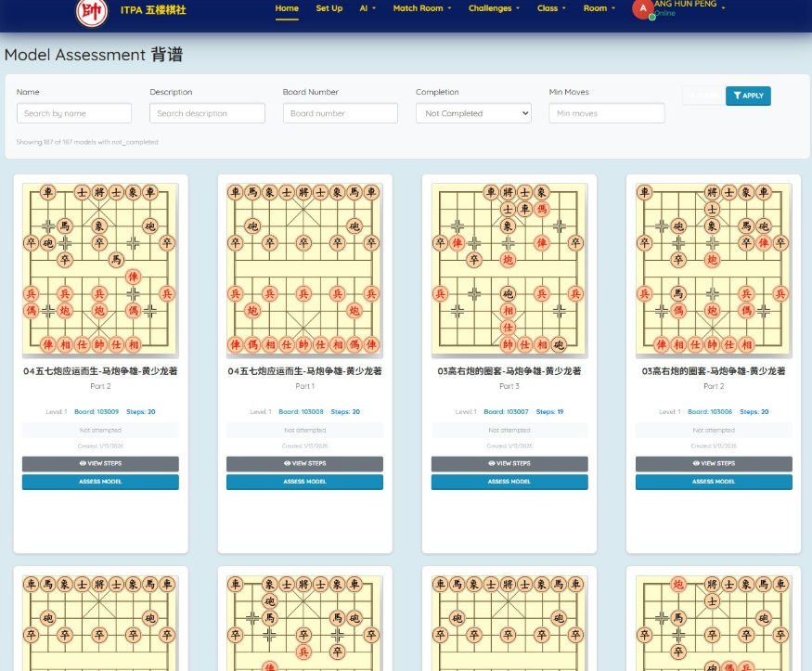Click 'Not attempted' status on Board 103007 card
The image size is (812, 671).
click(509, 431)
